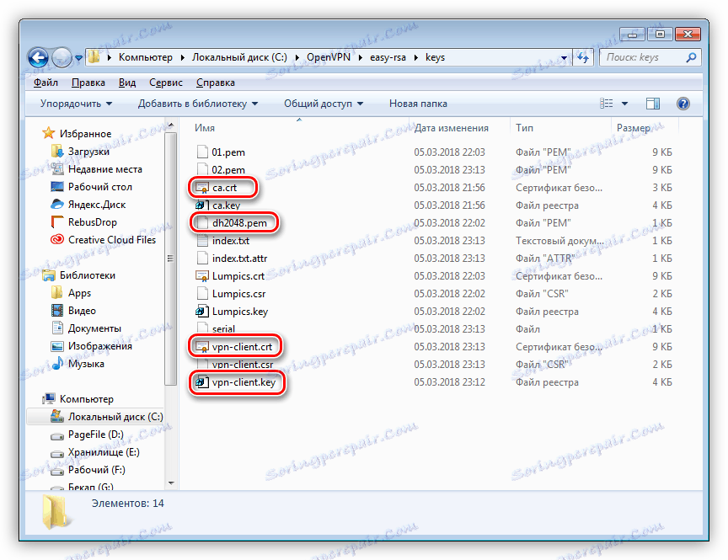Viewport: 728px width, 560px height.
Task: Open the "Файл" menu
Action: (45, 83)
